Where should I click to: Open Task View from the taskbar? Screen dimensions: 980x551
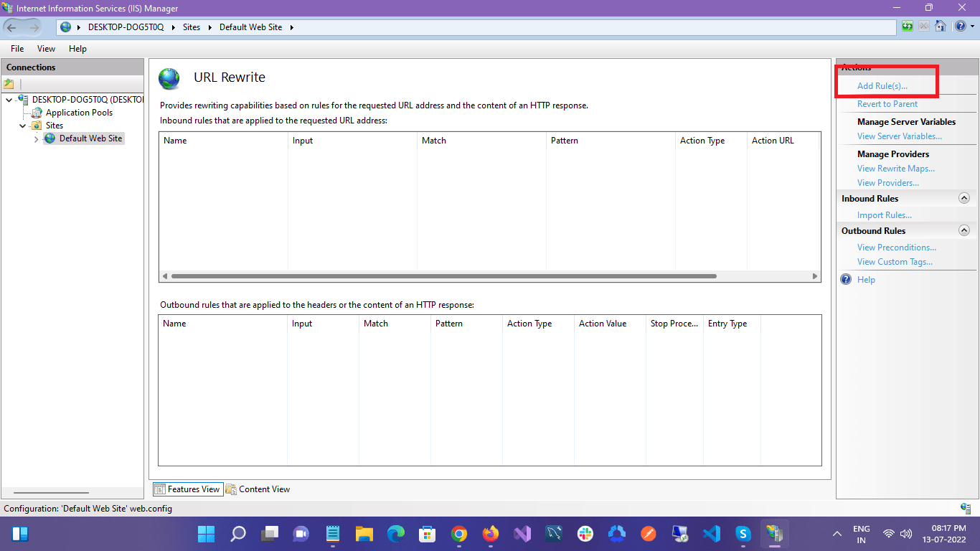tap(269, 534)
